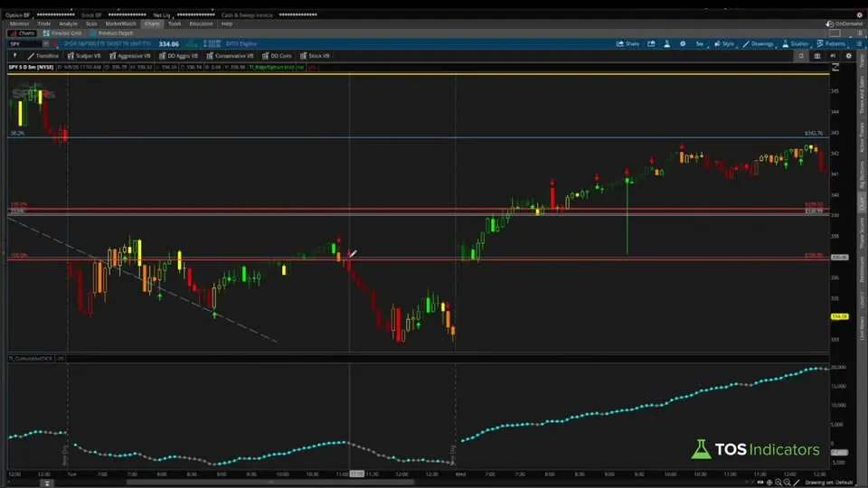Open the Trade right sidebar tab
The width and height of the screenshot is (868, 488).
(x=863, y=62)
